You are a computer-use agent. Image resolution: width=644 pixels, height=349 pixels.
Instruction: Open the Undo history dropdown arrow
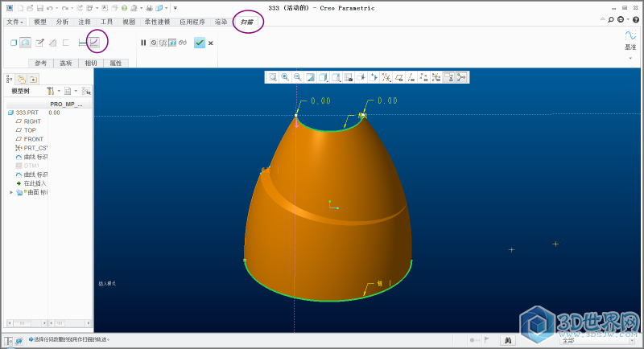(56, 8)
